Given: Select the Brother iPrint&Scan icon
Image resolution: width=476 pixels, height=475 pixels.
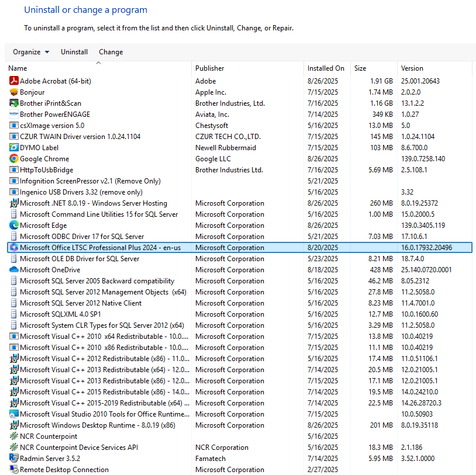Looking at the screenshot, I should pyautogui.click(x=13, y=103).
